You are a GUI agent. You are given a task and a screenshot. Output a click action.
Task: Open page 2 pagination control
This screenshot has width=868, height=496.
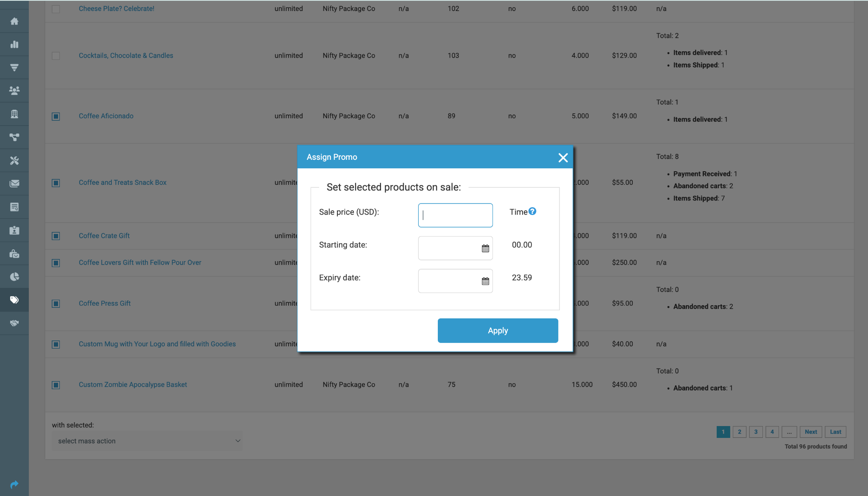coord(739,431)
